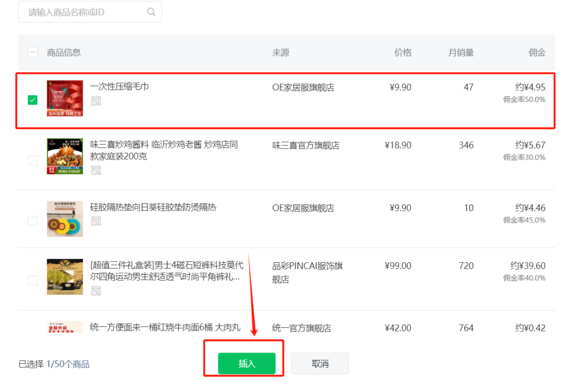The width and height of the screenshot is (568, 392).
Task: Click the 取消 button
Action: point(320,363)
